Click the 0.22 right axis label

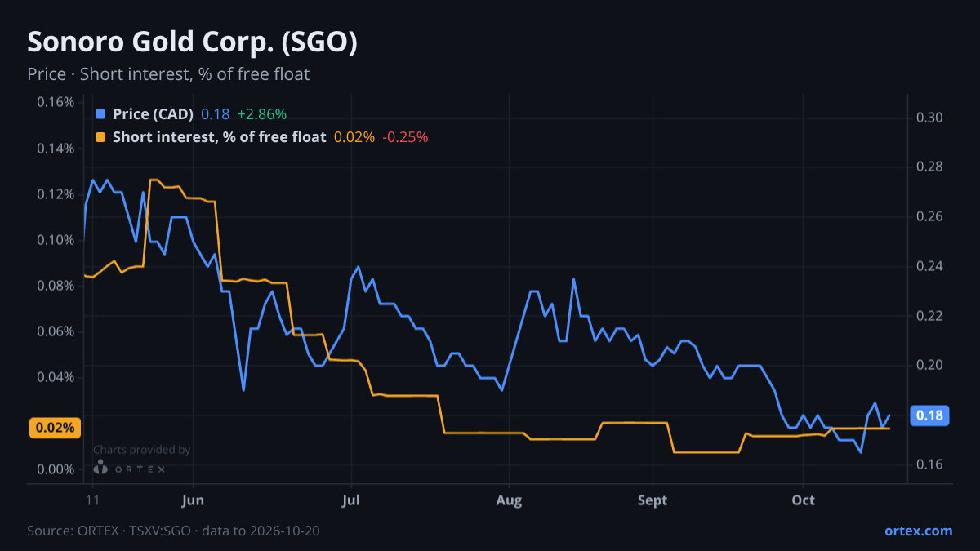(930, 315)
